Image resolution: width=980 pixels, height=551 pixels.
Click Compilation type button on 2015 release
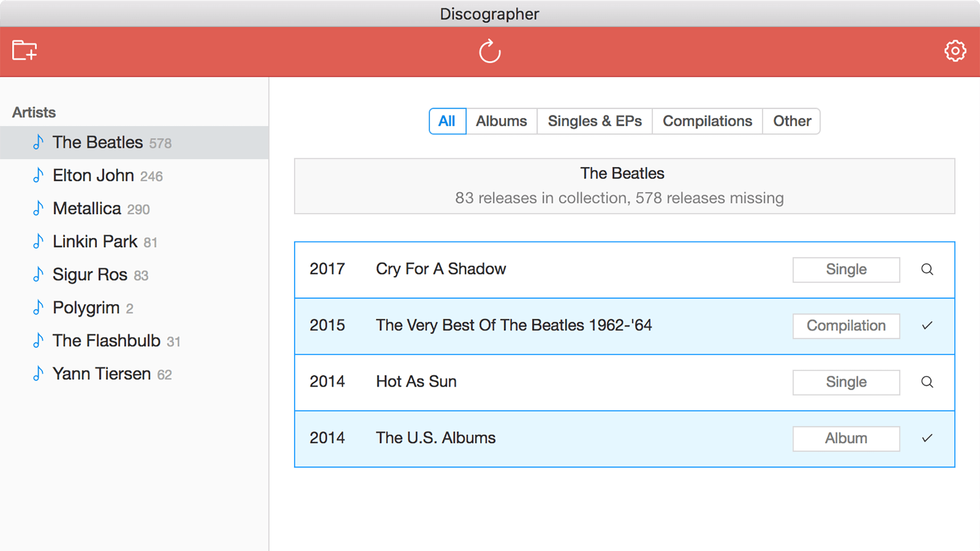[846, 325]
